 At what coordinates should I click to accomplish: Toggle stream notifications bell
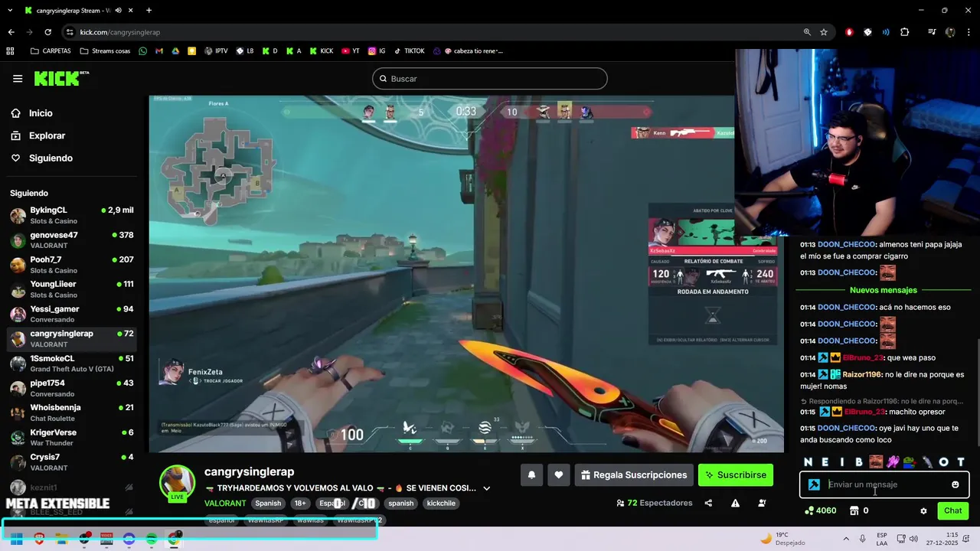[x=531, y=475]
